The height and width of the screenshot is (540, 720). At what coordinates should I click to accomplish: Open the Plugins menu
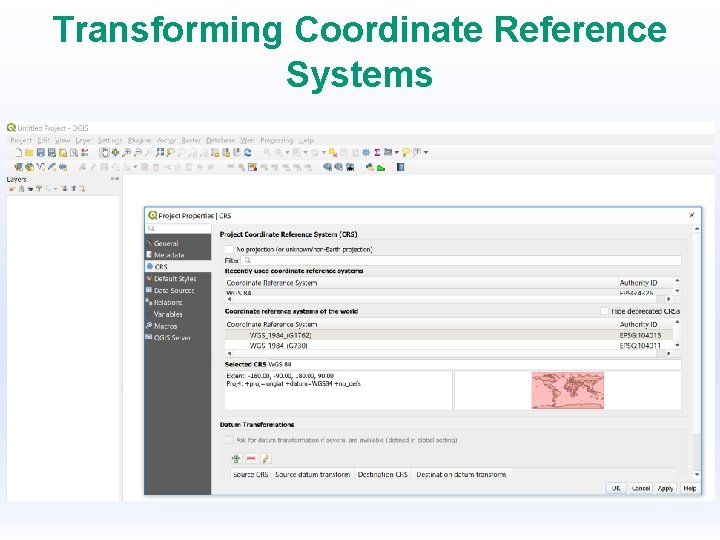click(139, 141)
